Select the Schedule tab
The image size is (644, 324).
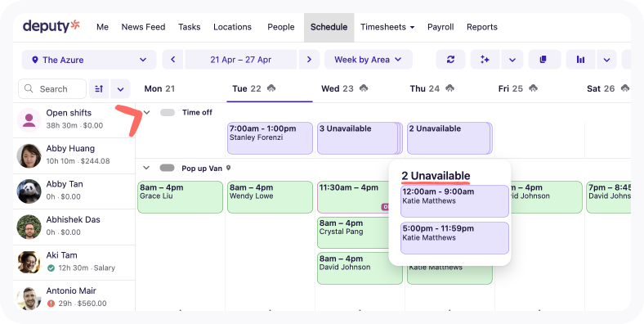point(329,27)
